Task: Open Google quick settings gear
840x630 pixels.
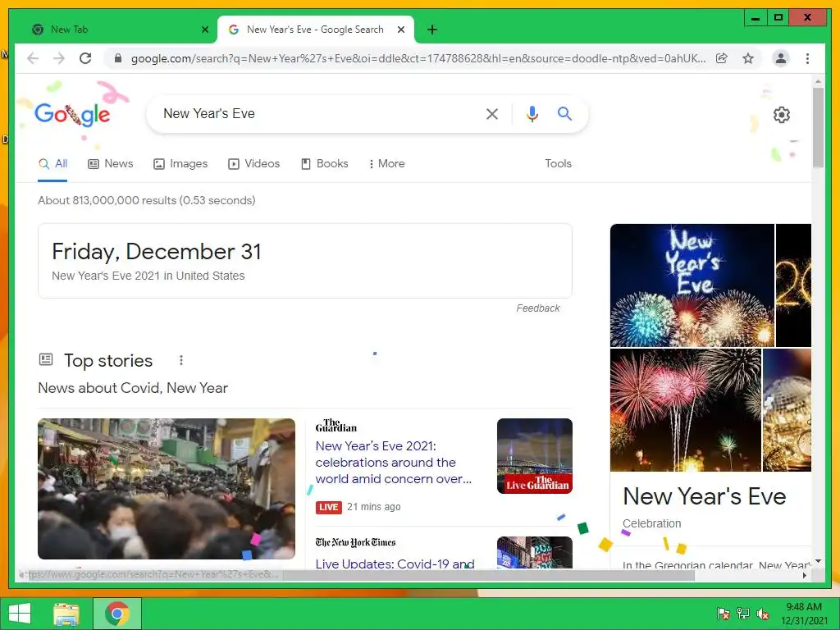Action: (x=782, y=115)
